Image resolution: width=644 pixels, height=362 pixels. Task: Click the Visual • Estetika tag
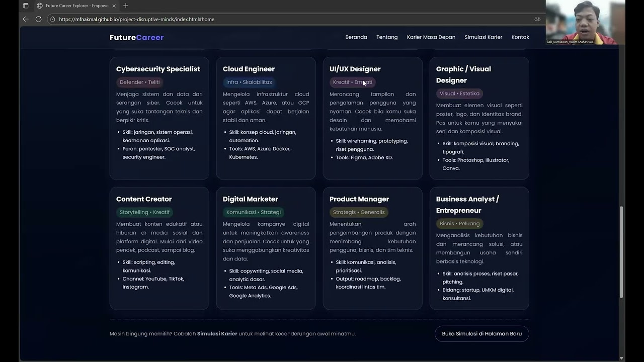tap(459, 94)
